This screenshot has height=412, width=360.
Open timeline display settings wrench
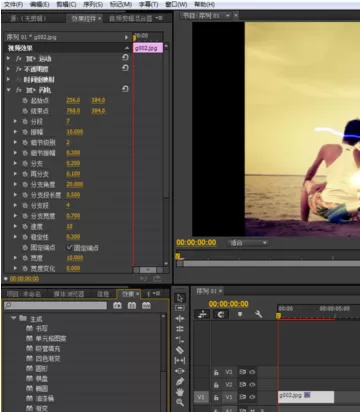[x=258, y=314]
